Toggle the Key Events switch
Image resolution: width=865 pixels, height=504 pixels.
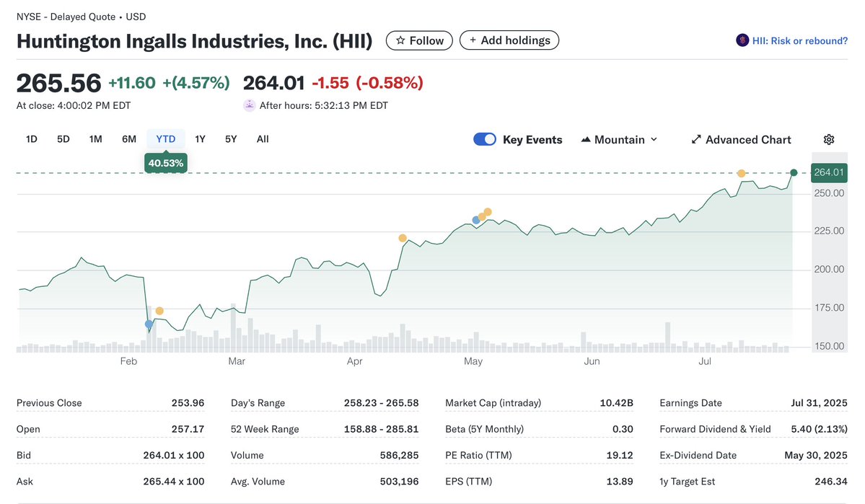click(485, 139)
